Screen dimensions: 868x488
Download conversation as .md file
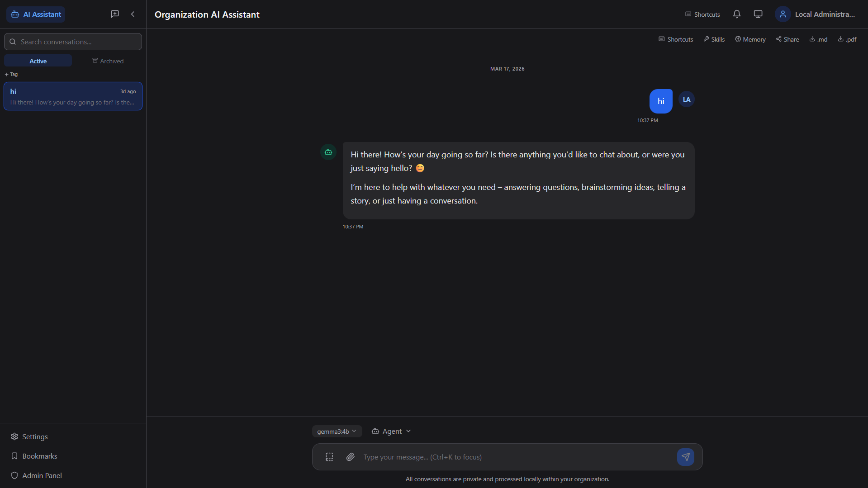(818, 39)
